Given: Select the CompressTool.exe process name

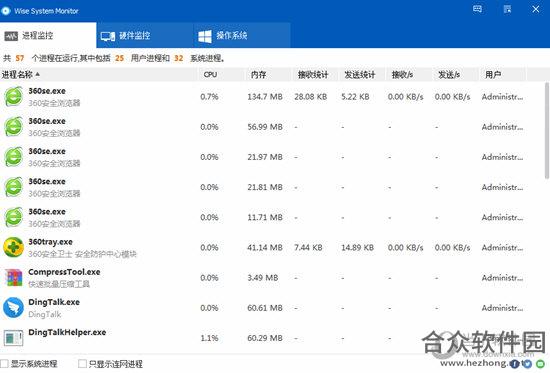Looking at the screenshot, I should (64, 272).
